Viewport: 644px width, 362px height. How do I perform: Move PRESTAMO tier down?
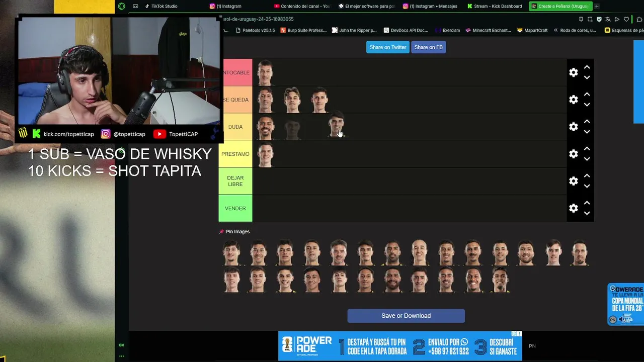(587, 159)
